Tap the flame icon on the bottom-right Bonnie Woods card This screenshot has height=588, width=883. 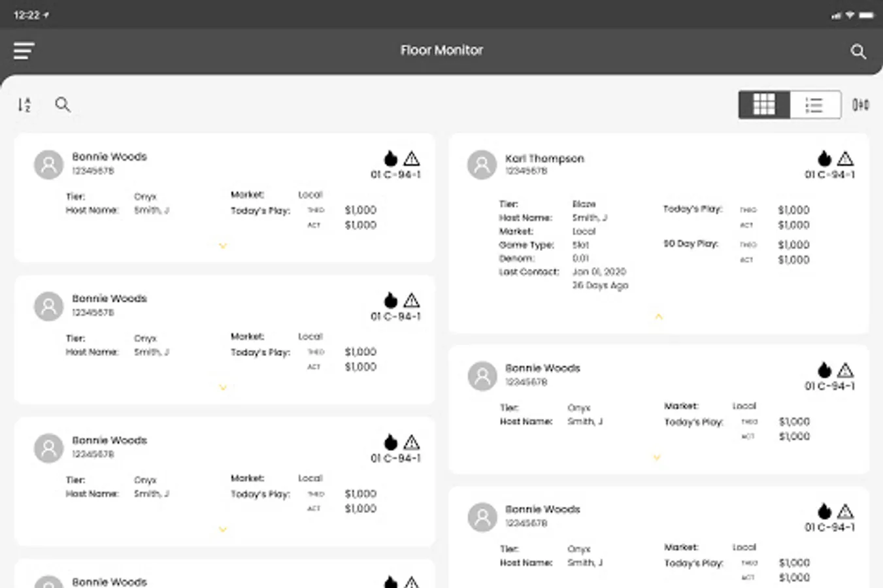(x=824, y=511)
